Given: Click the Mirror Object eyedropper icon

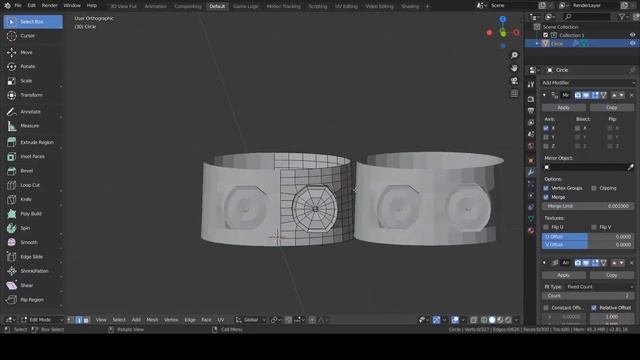Looking at the screenshot, I should [631, 167].
